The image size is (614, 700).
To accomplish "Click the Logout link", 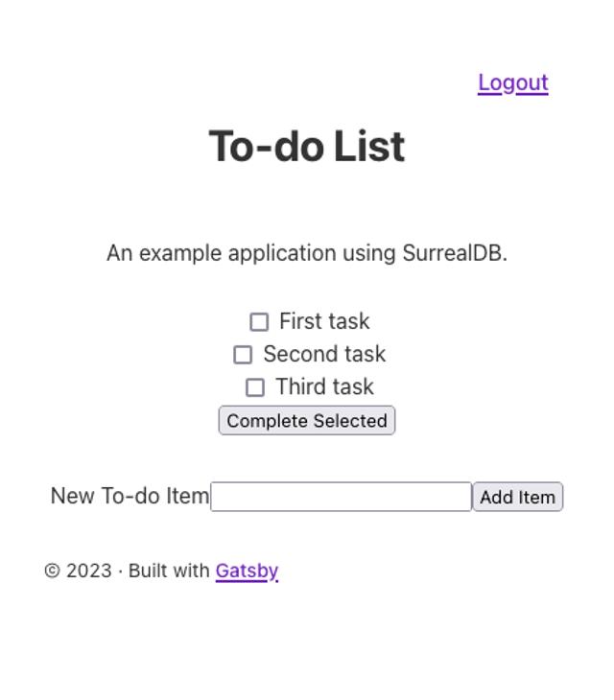I will point(512,83).
